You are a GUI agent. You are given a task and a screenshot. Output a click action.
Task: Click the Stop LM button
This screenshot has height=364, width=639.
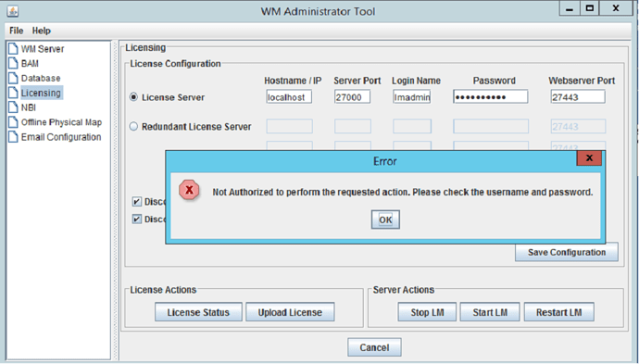pyautogui.click(x=427, y=312)
